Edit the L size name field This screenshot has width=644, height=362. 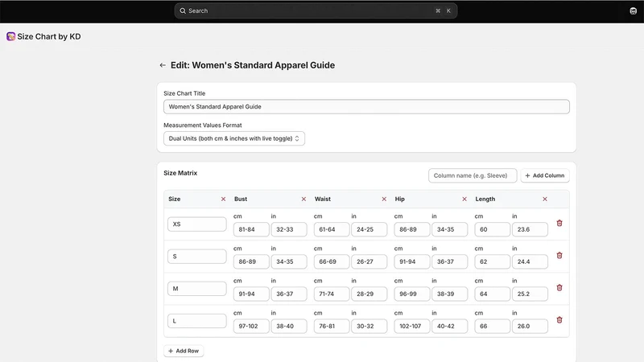click(x=197, y=321)
